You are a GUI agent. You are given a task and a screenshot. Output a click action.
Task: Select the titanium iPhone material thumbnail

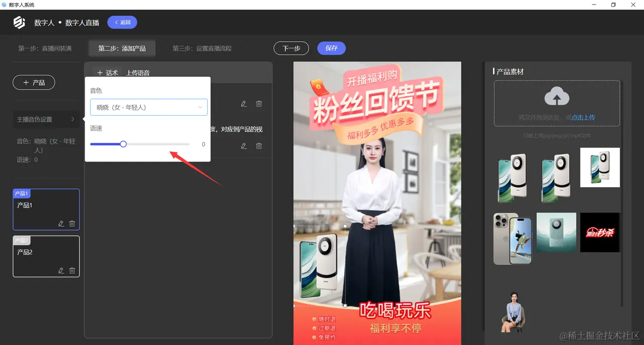[513, 238]
